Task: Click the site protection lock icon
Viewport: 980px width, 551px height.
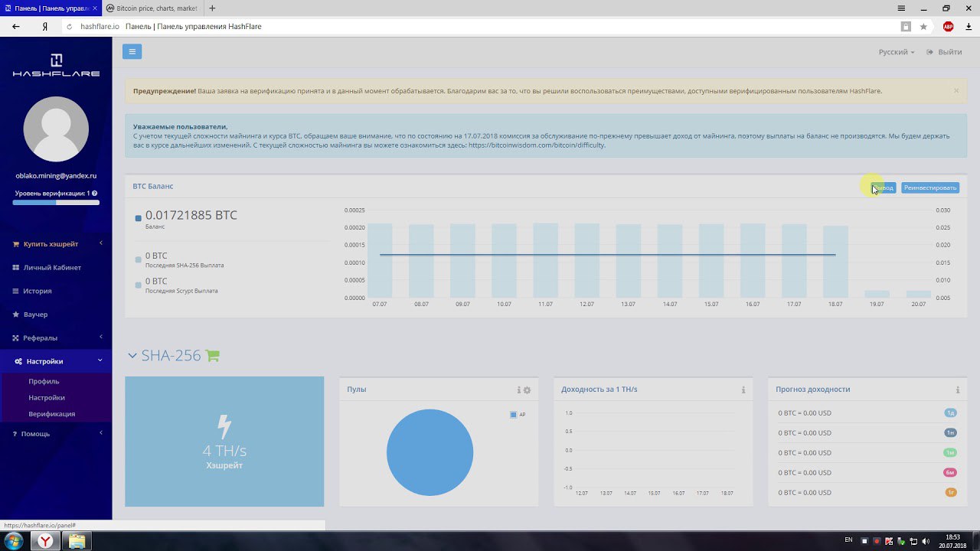Action: 906,26
